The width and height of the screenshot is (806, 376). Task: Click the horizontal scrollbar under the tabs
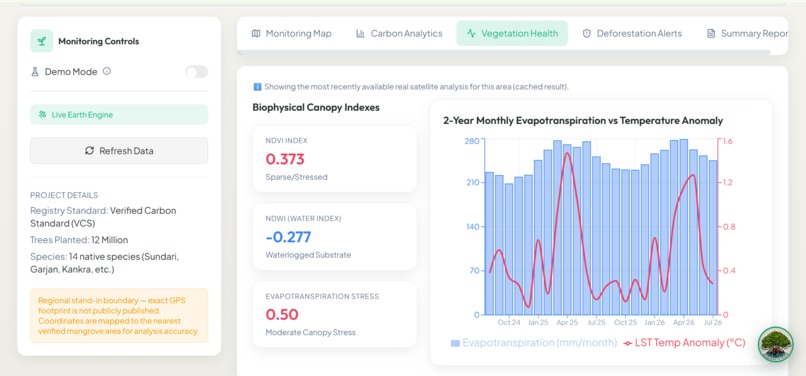point(504,52)
